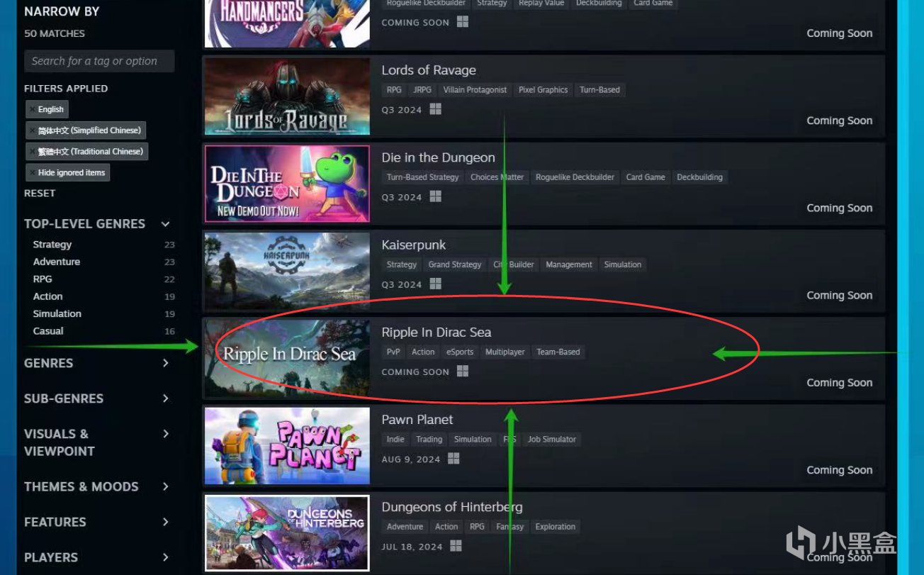Click the tag search input field

tap(99, 61)
